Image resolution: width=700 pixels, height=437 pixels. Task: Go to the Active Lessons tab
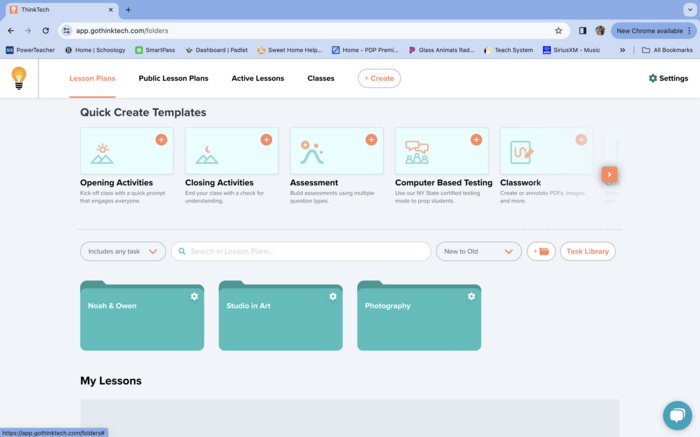pyautogui.click(x=257, y=78)
